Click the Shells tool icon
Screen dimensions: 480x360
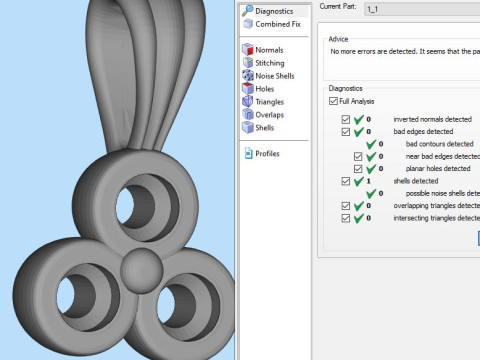[248, 128]
